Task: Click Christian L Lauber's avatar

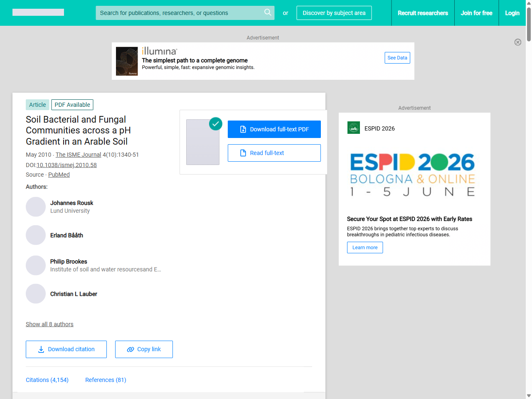Action: pos(36,294)
